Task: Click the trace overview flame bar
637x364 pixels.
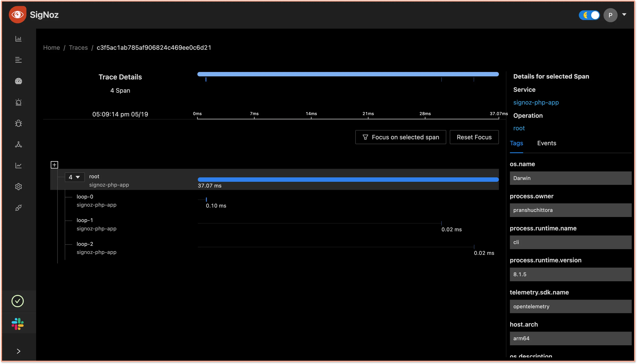Action: (x=348, y=74)
